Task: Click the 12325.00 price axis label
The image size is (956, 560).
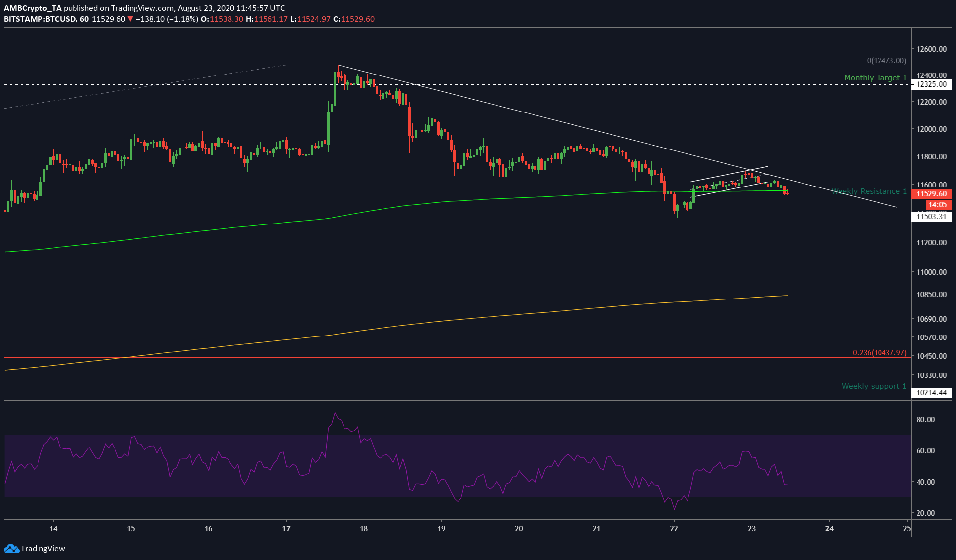Action: (x=931, y=84)
